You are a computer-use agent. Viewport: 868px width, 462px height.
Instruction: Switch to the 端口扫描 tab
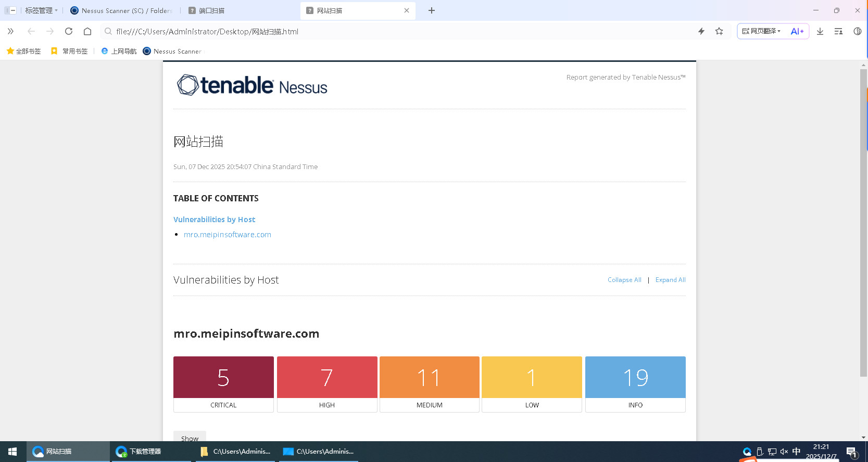(211, 10)
